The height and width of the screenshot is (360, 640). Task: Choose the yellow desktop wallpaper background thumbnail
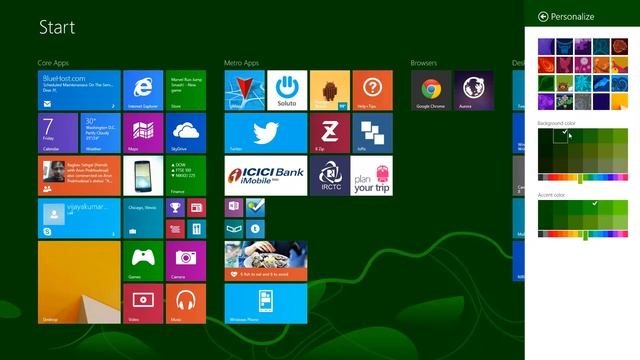[x=620, y=102]
